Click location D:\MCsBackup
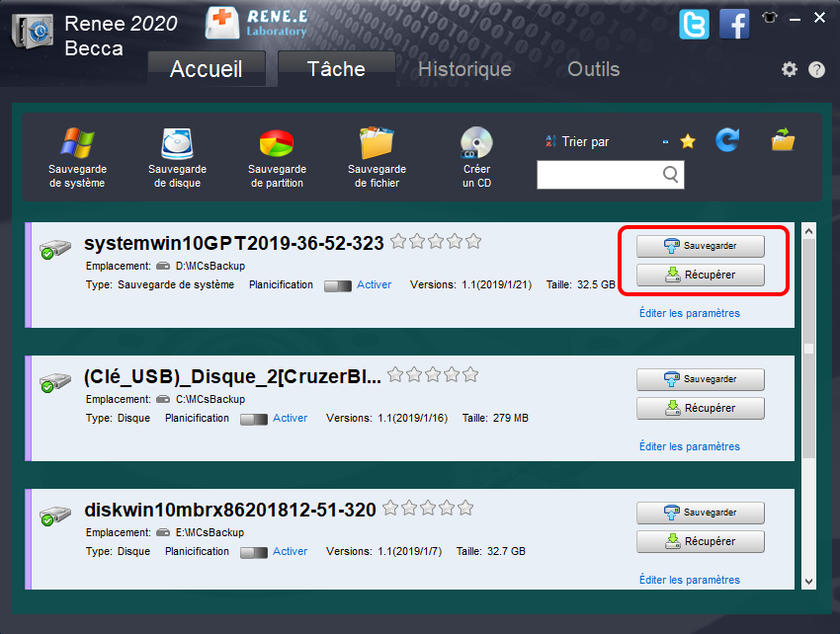 click(210, 266)
